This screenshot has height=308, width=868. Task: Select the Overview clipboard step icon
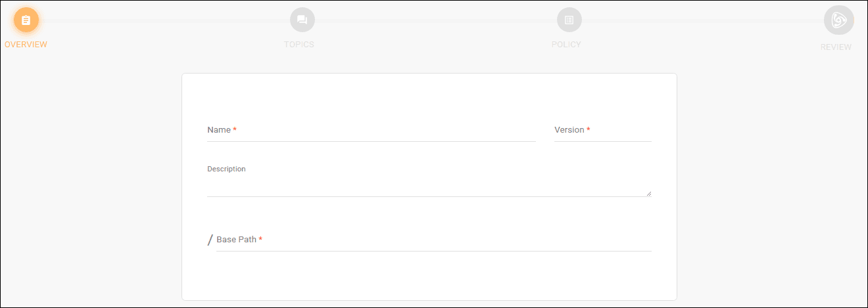[26, 20]
